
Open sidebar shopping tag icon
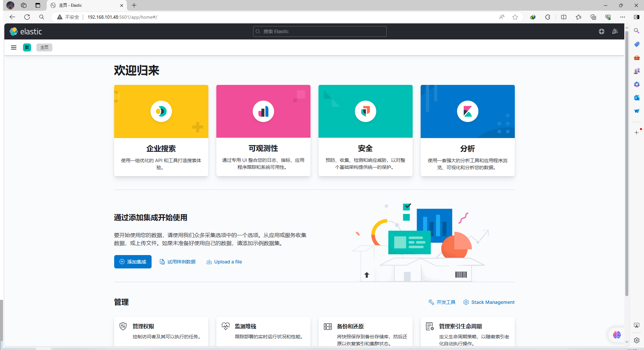pos(637,44)
